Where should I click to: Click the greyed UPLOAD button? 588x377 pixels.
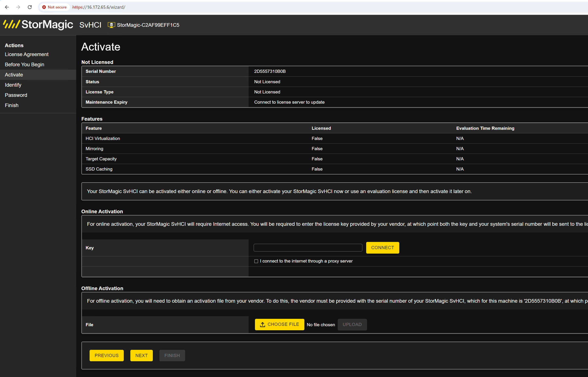click(x=352, y=324)
